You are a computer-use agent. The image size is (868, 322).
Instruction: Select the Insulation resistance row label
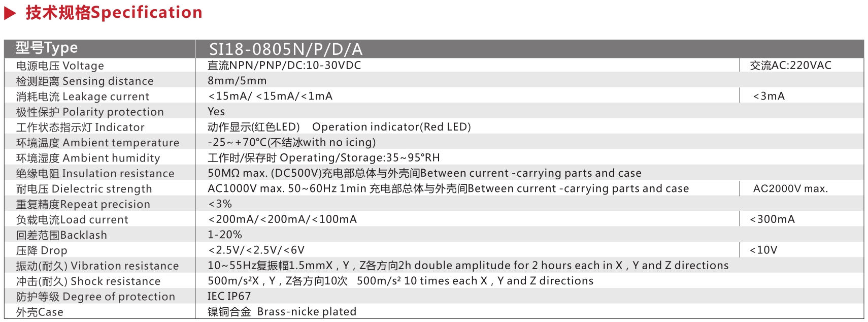[95, 174]
